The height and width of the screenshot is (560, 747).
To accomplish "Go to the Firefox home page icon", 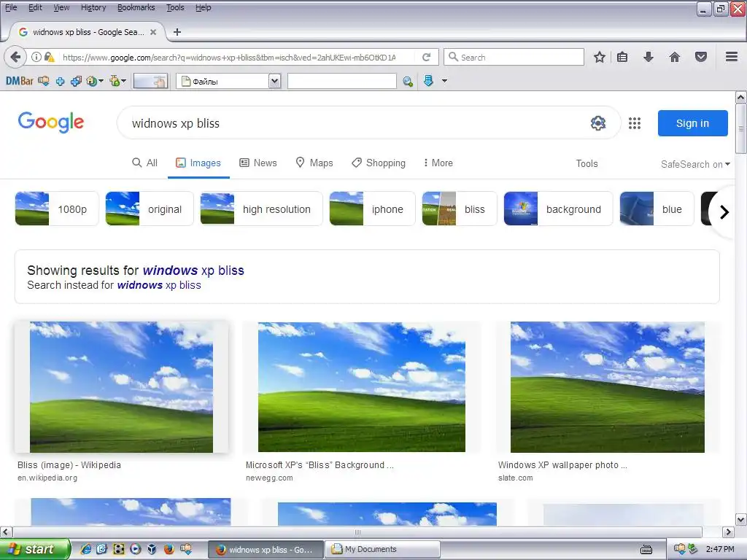I will coord(675,57).
